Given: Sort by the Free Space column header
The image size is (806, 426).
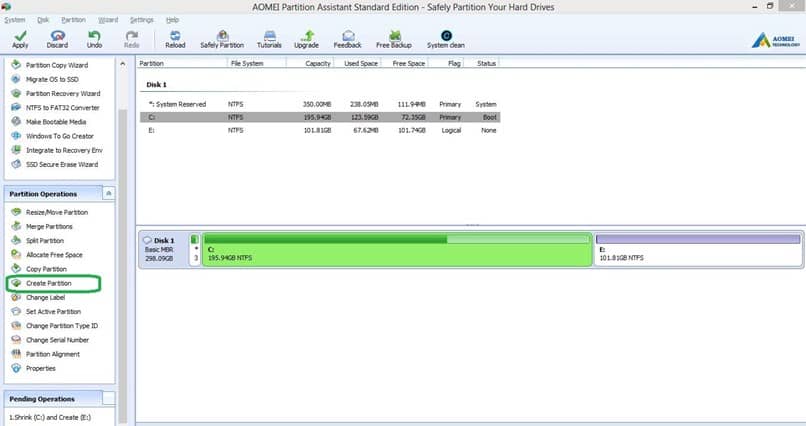Looking at the screenshot, I should [x=405, y=63].
